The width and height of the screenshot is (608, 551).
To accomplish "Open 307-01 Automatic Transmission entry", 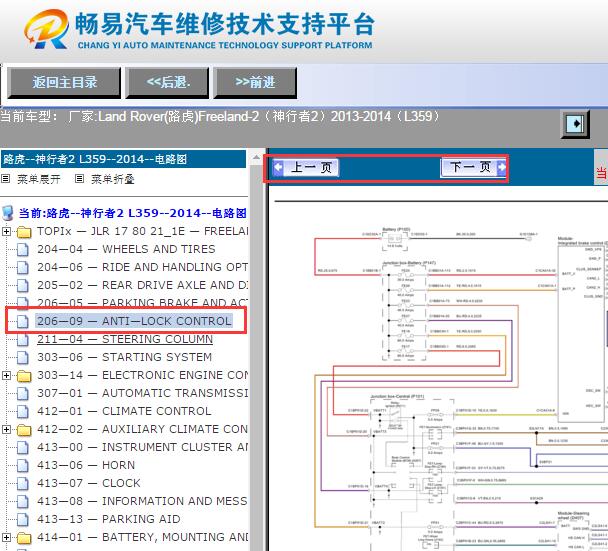I will tap(142, 393).
